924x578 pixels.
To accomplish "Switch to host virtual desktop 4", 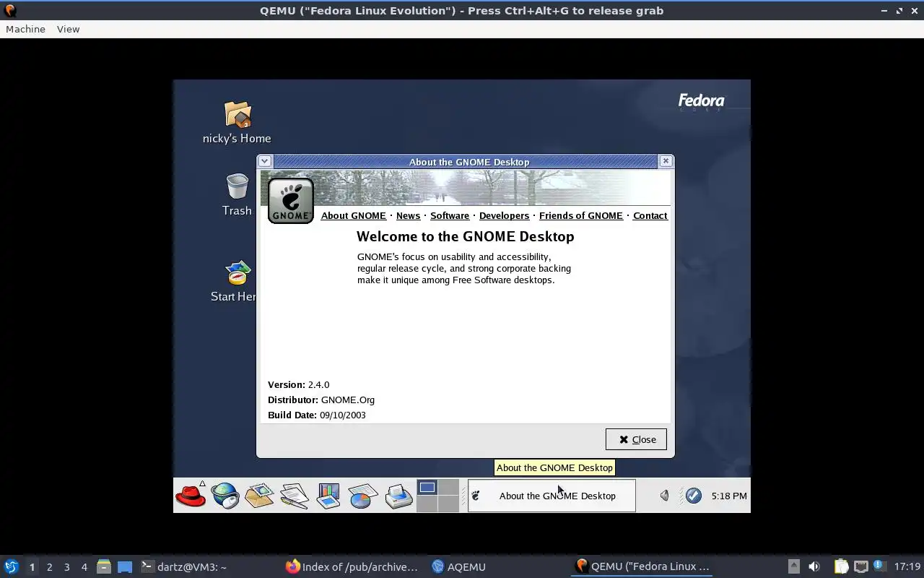I will coord(84,567).
